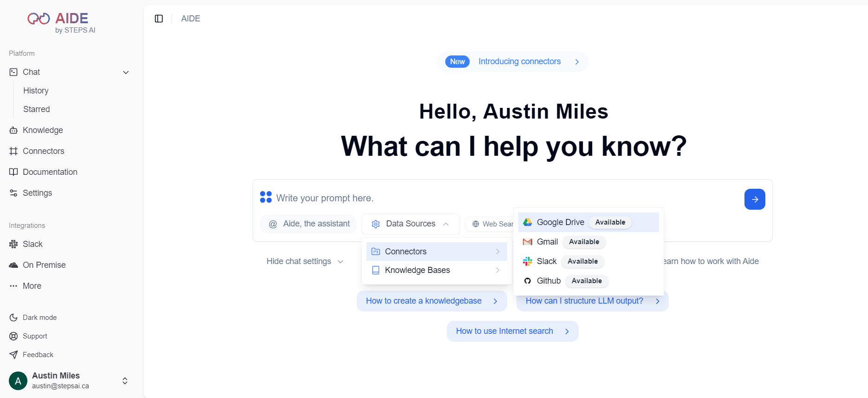This screenshot has height=398, width=868.
Task: Open 'How to use Internet search' suggestion
Action: coord(513,331)
